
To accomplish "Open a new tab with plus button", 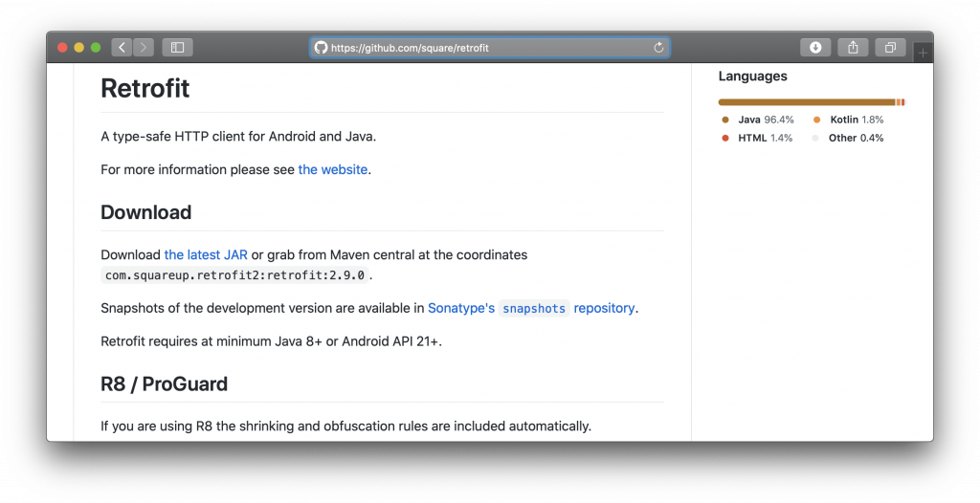I will coord(923,54).
